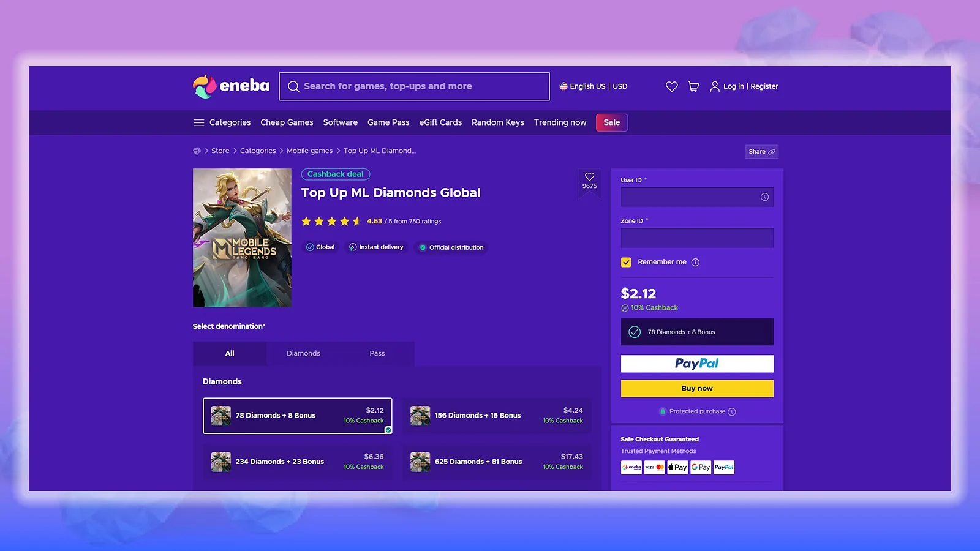Switch to the All denomination tab
This screenshot has width=980, height=551.
point(230,353)
